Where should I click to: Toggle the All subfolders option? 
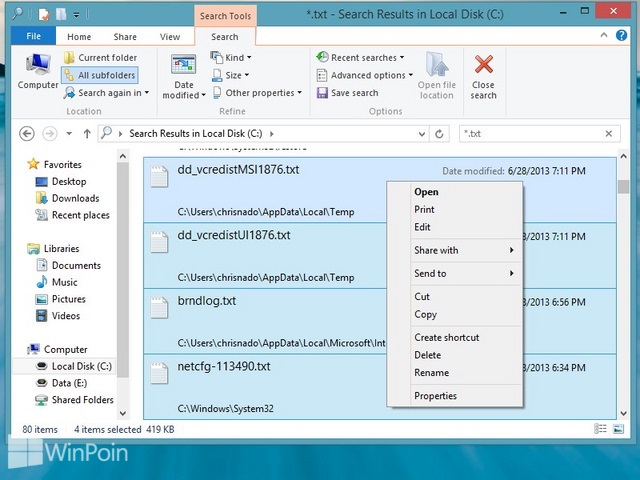pos(100,75)
